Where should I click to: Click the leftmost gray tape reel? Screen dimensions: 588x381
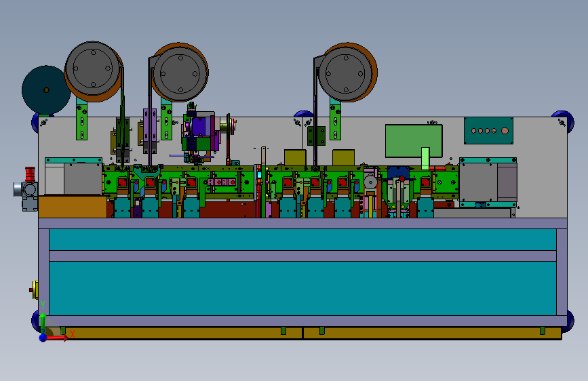[93, 69]
